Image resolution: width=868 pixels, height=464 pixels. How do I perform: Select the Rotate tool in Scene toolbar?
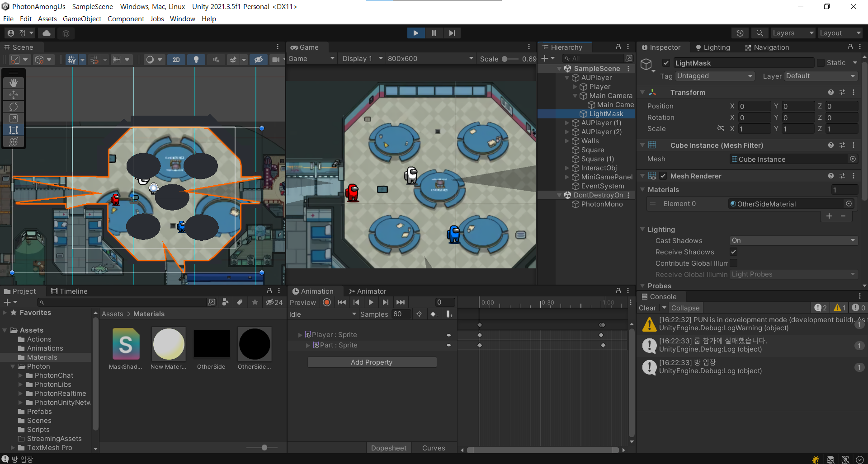[14, 107]
